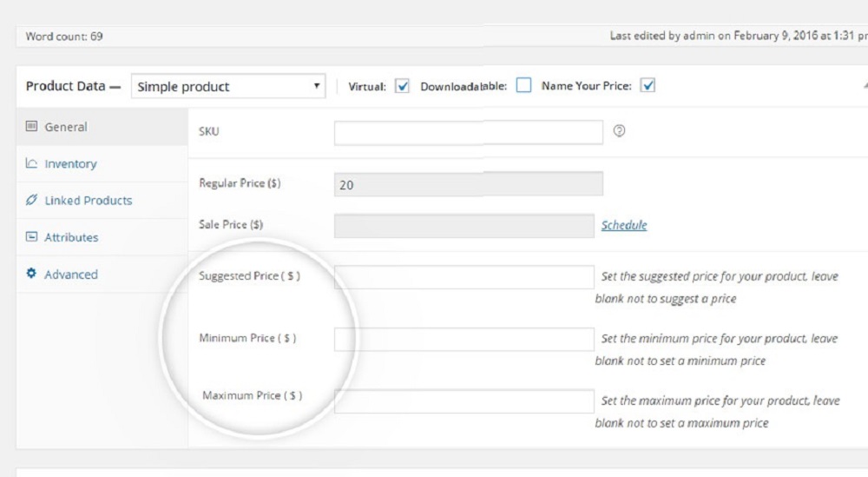Click the 'Maximum Price ( $ )' label
The width and height of the screenshot is (868, 477).
point(252,395)
